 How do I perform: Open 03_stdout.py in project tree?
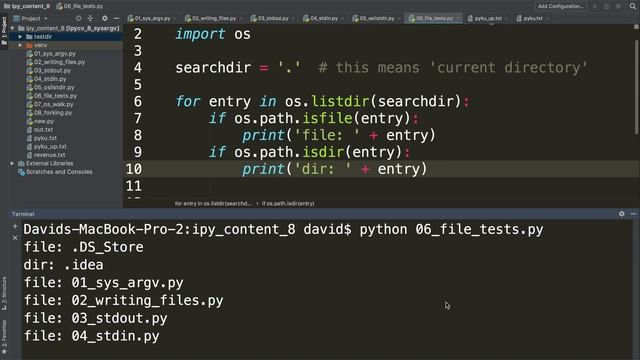(x=52, y=71)
